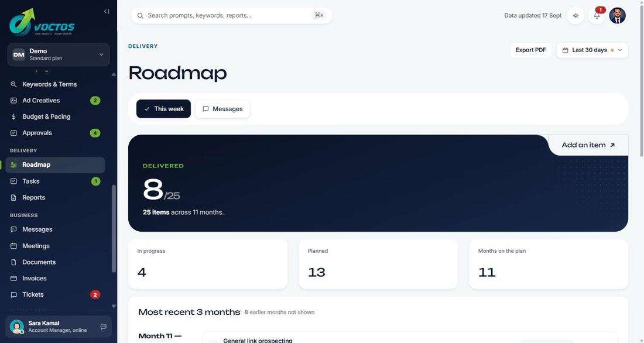
Task: Click the Tasks badge showing 1
Action: point(95,181)
